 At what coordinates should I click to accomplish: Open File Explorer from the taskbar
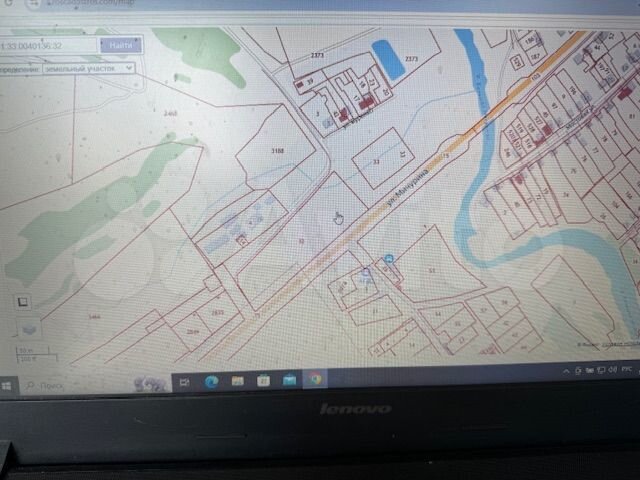click(237, 381)
